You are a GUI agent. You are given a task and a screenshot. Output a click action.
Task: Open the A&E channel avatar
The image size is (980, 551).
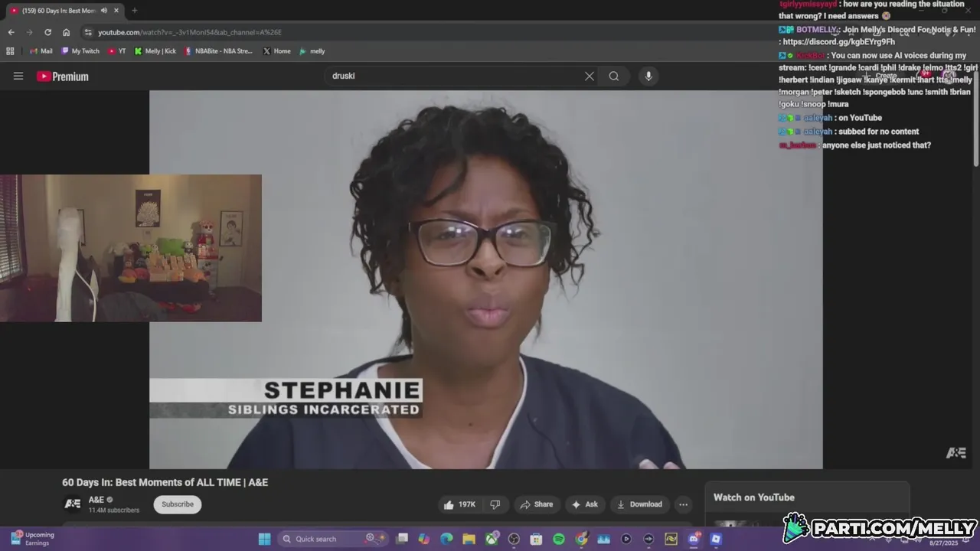tap(72, 504)
